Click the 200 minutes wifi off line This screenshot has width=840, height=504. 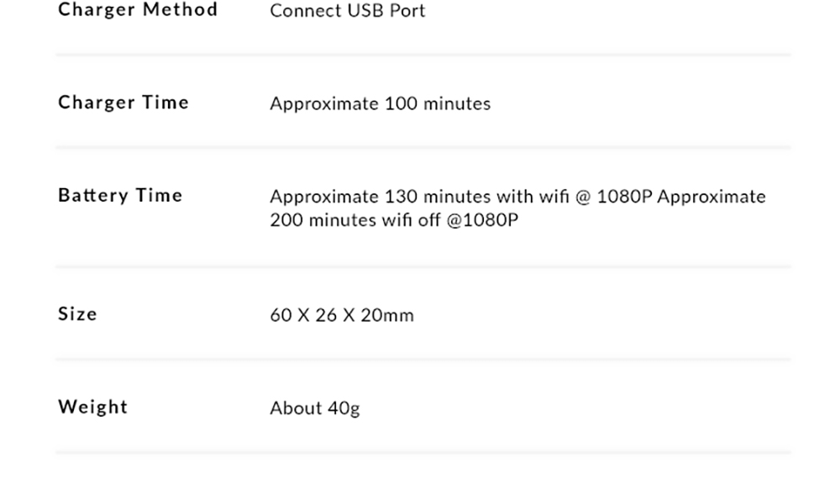(394, 220)
